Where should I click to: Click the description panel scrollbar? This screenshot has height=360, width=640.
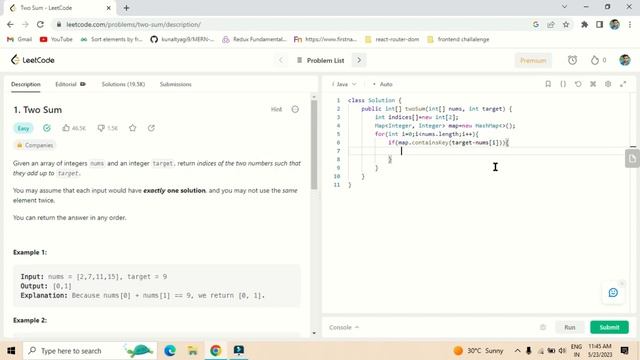[314, 145]
